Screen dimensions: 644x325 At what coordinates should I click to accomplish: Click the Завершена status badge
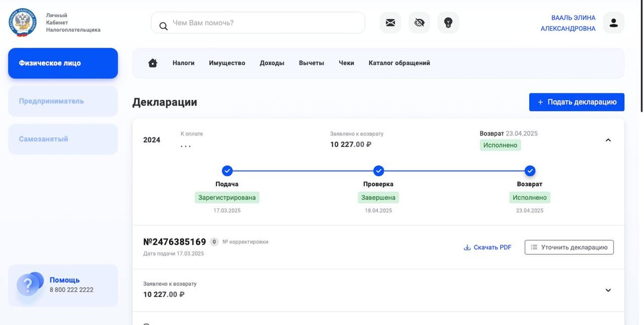pos(378,197)
